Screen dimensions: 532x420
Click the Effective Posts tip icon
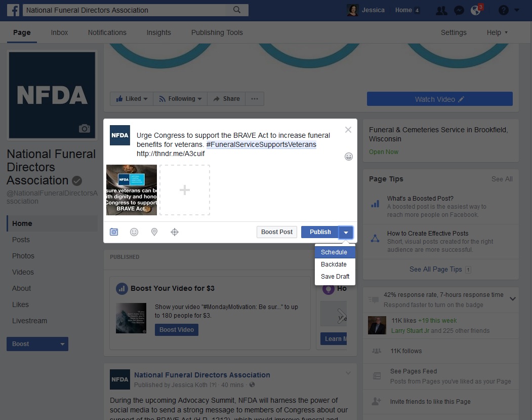375,238
